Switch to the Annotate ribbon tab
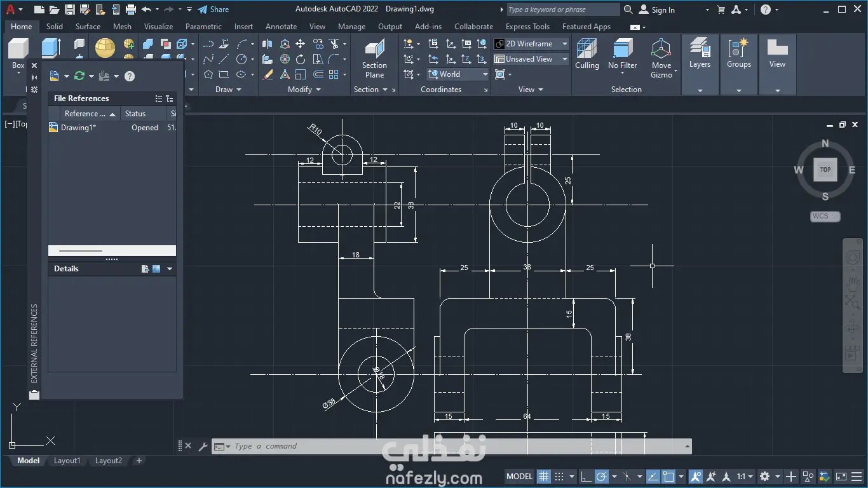Image resolution: width=868 pixels, height=488 pixels. pyautogui.click(x=281, y=27)
